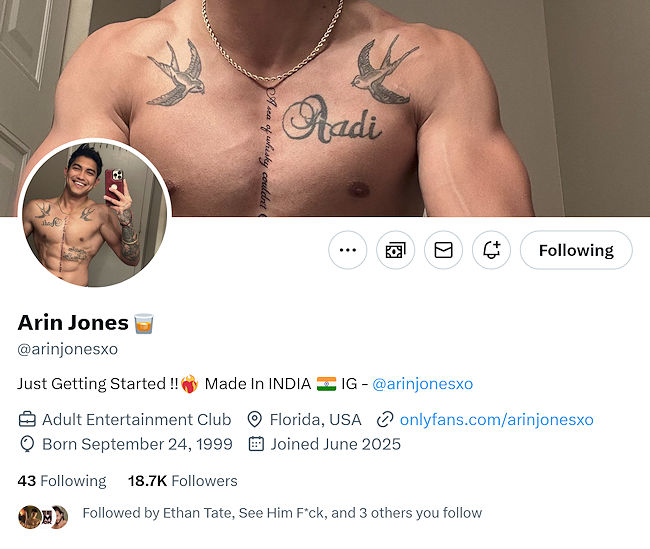Click the Adult Entertainment Club category label
The image size is (650, 549).
137,419
